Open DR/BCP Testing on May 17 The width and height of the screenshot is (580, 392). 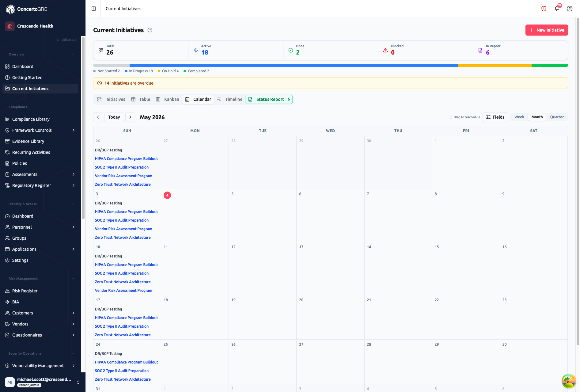pos(108,309)
